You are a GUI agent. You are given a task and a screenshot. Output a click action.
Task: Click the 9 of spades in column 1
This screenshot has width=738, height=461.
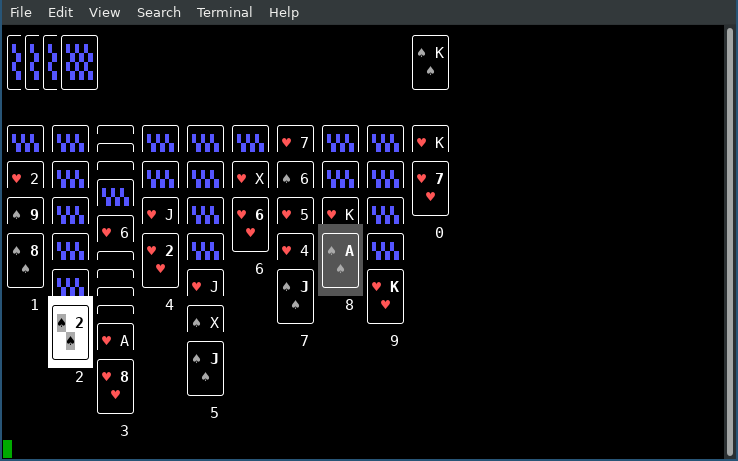click(x=25, y=213)
